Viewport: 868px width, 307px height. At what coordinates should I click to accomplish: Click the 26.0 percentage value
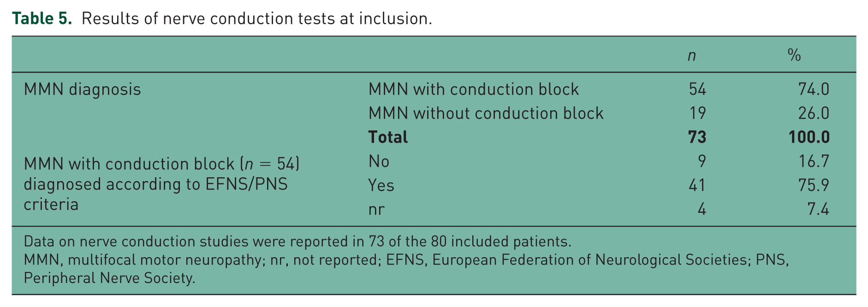(x=814, y=113)
